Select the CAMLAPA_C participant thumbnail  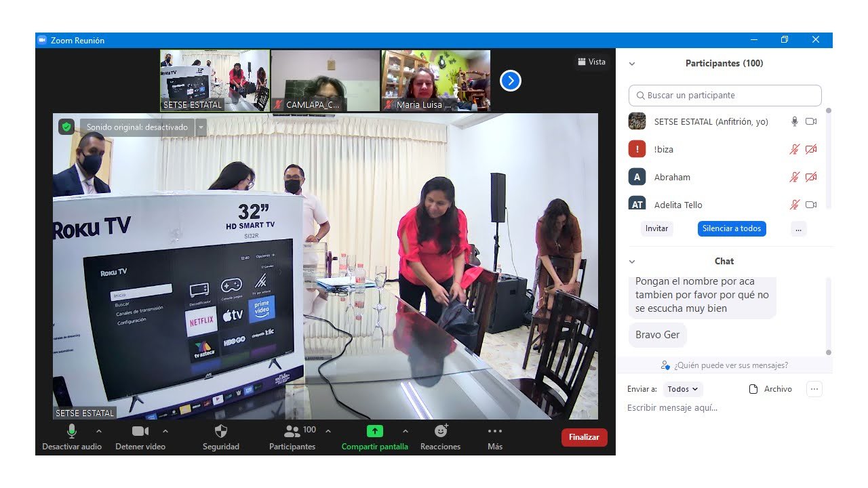pos(325,81)
